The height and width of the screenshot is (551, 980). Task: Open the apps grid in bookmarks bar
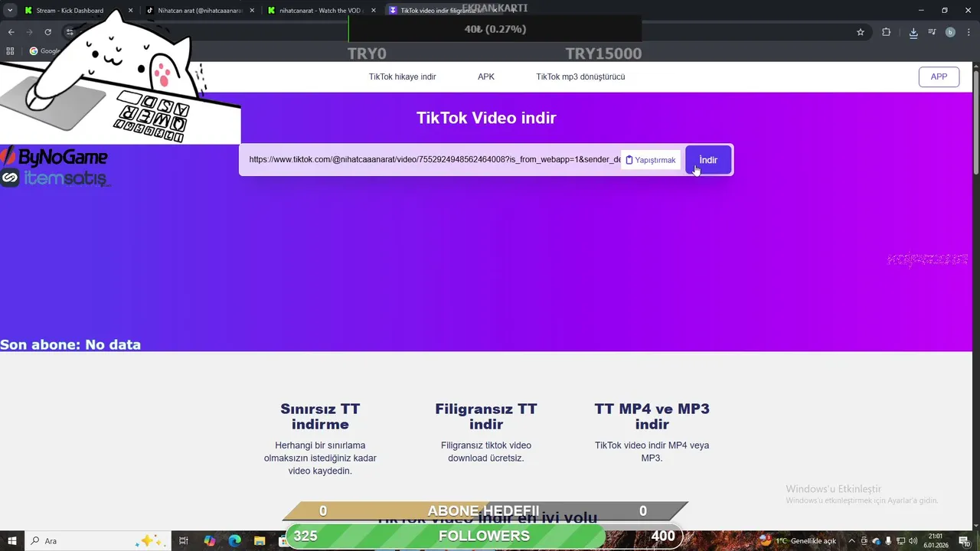10,51
